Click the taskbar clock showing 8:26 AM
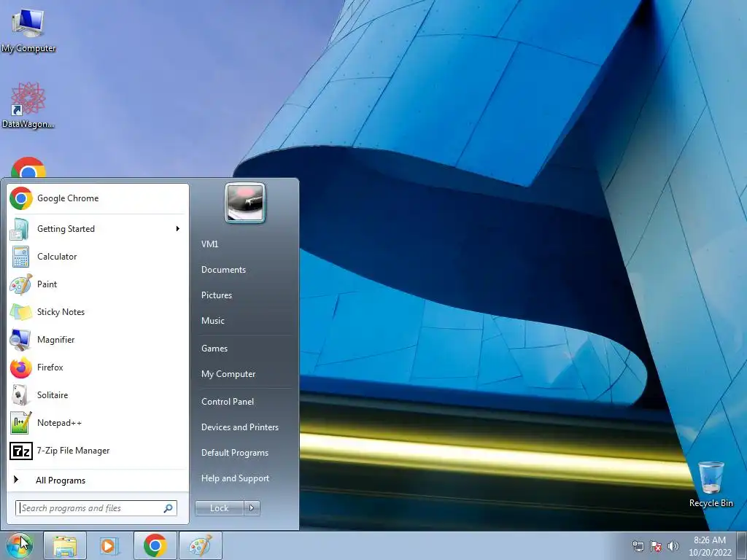 point(710,546)
